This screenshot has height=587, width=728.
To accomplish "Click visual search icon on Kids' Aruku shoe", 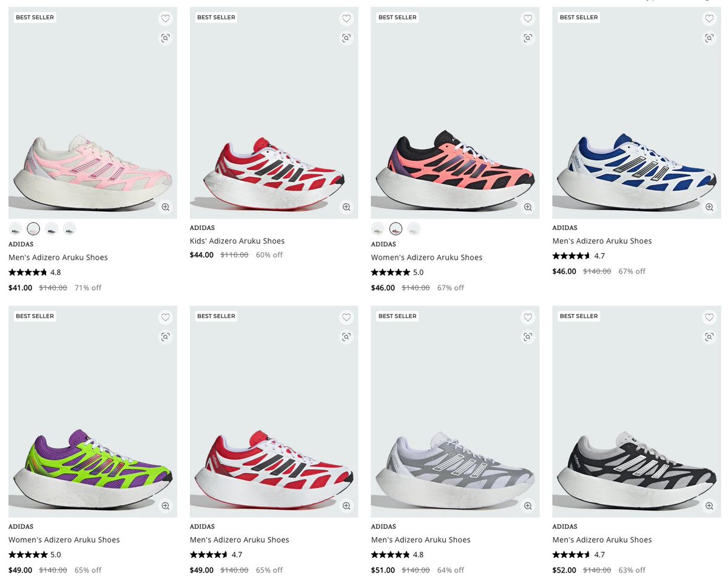I will pos(346,38).
